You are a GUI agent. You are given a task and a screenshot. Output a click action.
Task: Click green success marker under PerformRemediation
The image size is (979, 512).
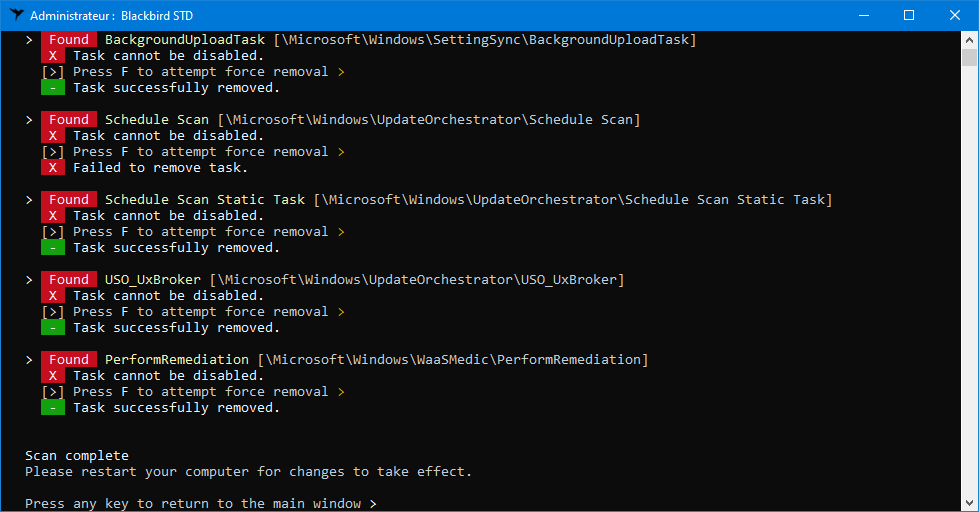tap(53, 407)
